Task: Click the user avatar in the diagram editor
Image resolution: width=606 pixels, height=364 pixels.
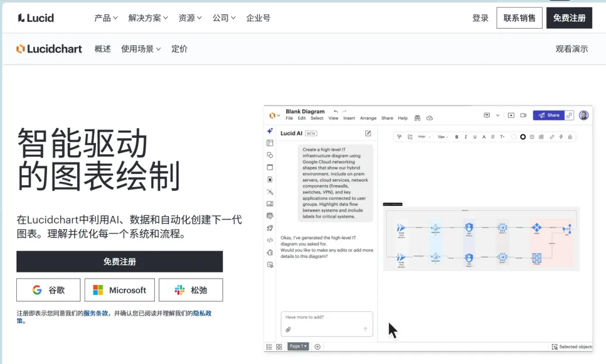Action: click(x=584, y=115)
